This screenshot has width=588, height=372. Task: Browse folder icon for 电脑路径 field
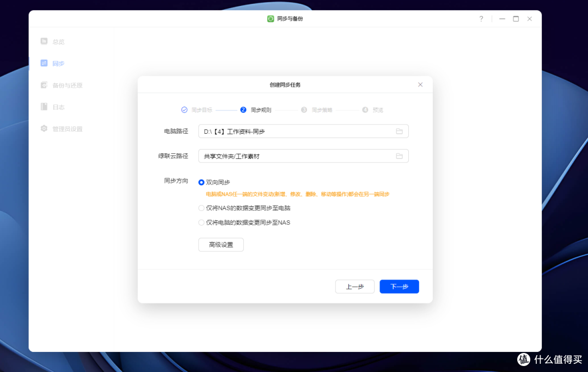(400, 131)
